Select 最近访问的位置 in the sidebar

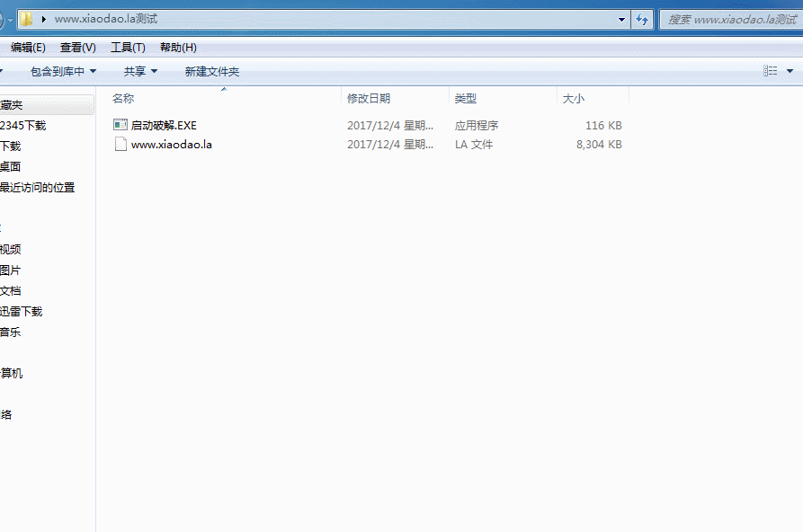point(37,188)
